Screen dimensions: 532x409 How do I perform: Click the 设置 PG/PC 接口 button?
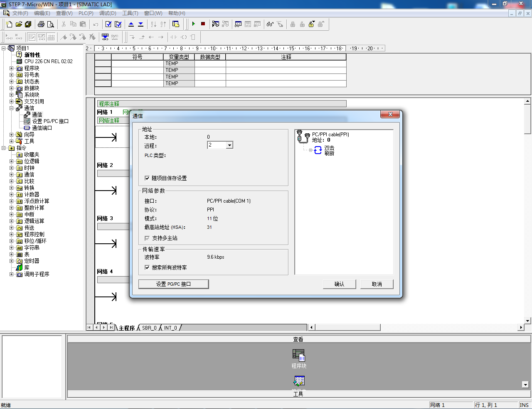[174, 284]
